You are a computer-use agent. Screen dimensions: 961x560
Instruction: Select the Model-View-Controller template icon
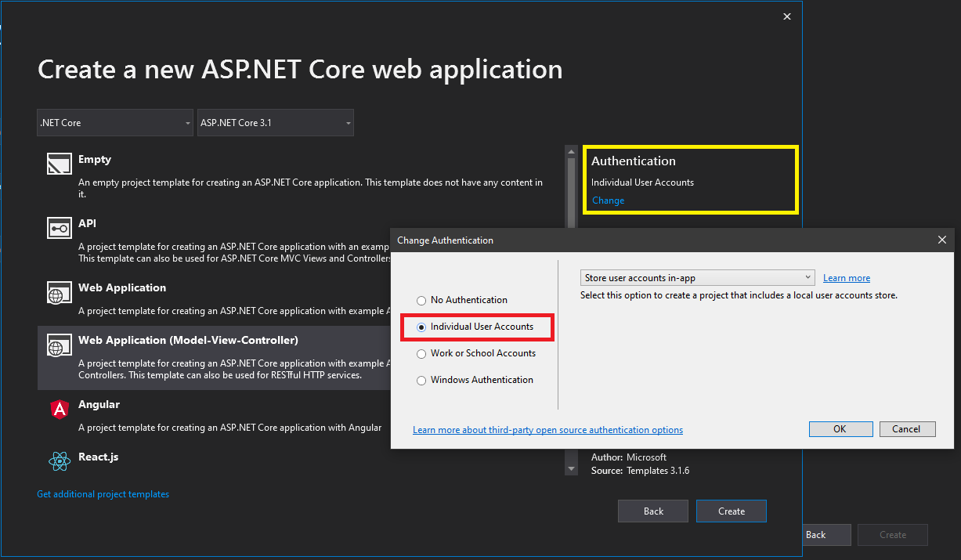click(60, 345)
